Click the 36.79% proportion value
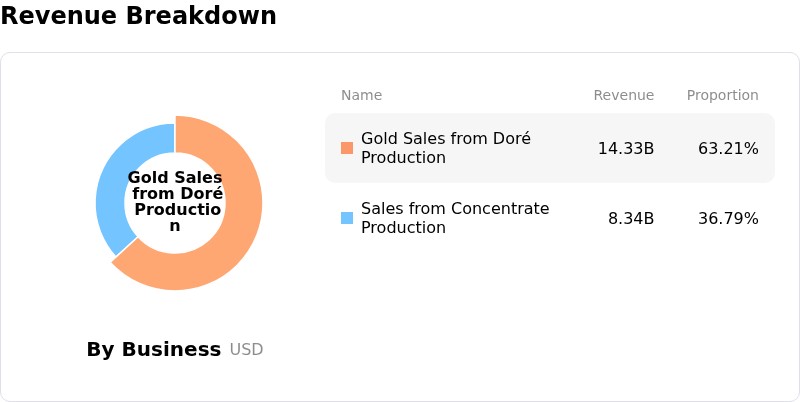Screen dimensions: 800x402 pyautogui.click(x=728, y=218)
